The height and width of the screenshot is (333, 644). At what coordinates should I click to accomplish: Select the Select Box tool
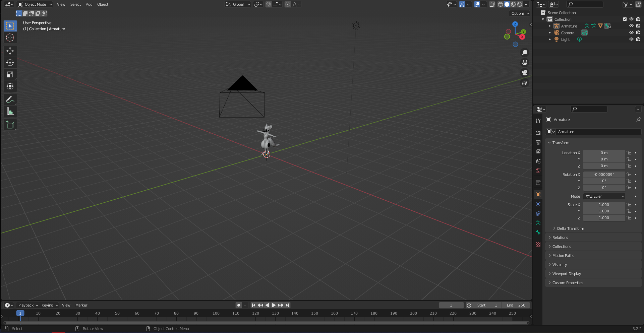pos(10,26)
